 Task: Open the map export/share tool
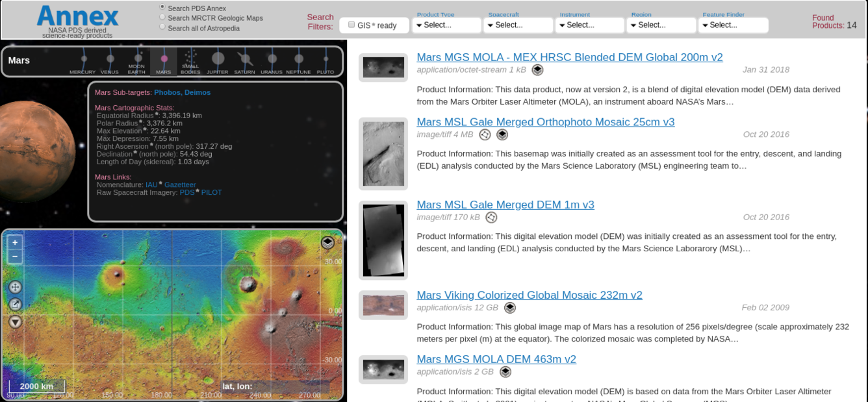coord(14,303)
